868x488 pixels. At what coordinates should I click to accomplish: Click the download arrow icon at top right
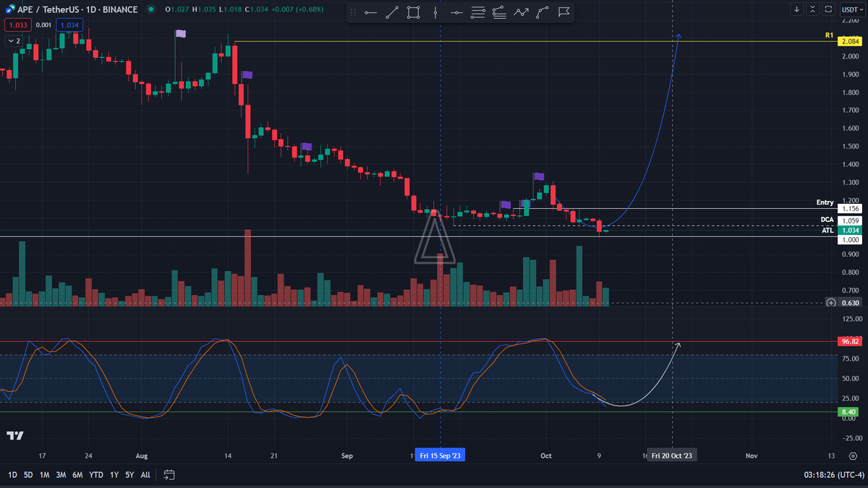click(796, 9)
